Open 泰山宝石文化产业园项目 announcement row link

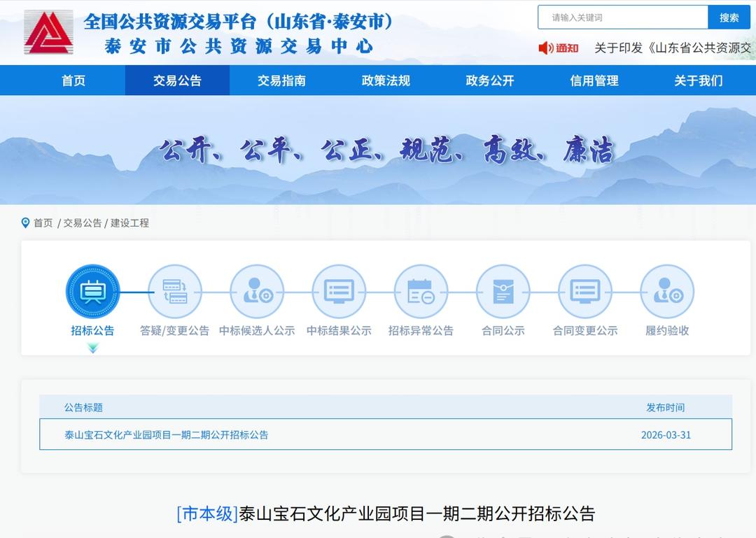pos(167,434)
